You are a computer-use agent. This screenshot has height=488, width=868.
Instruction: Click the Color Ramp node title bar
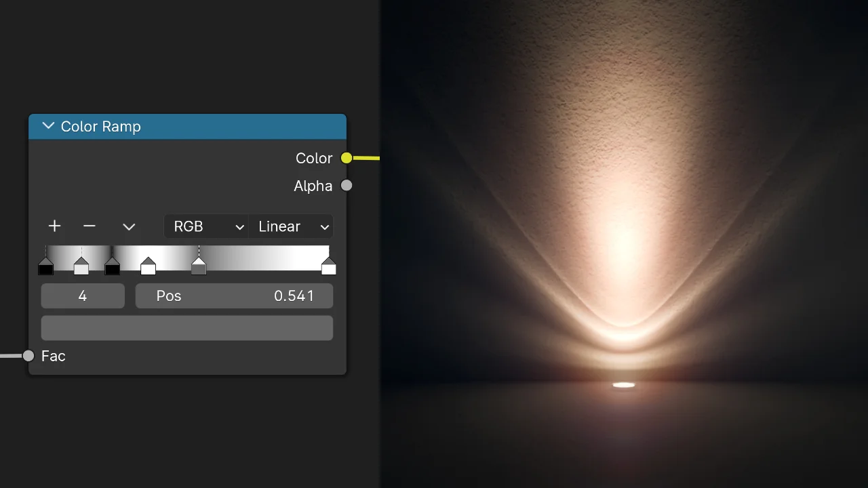[203, 126]
